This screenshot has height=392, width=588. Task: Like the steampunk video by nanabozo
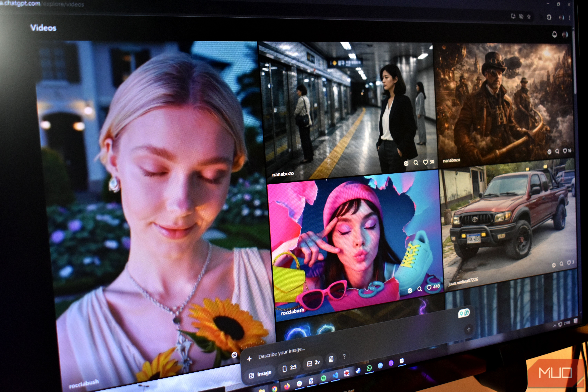565,151
